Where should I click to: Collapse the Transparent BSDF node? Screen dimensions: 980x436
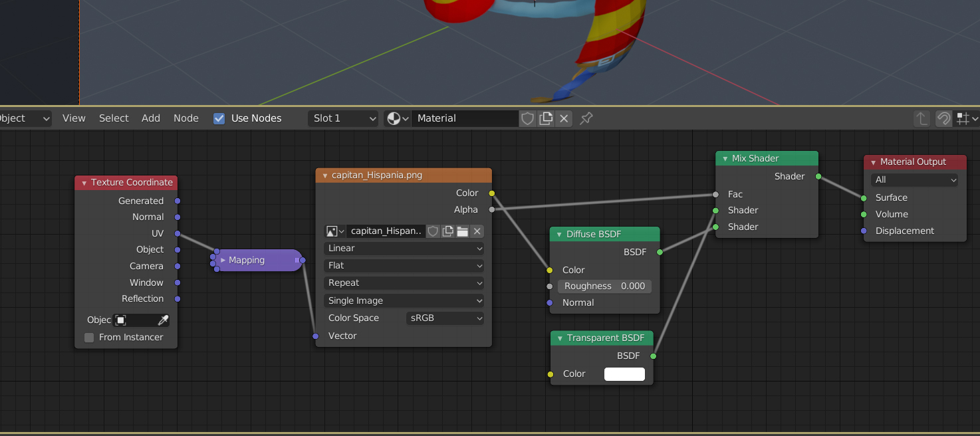560,339
